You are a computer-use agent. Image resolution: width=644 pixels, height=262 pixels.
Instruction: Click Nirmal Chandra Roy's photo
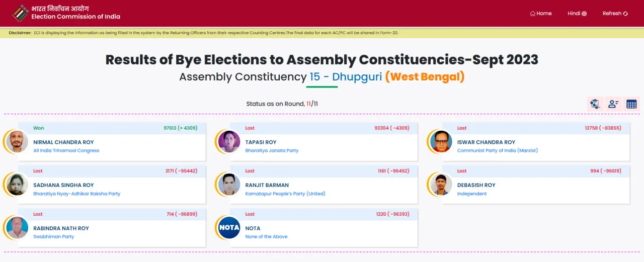[x=18, y=142]
